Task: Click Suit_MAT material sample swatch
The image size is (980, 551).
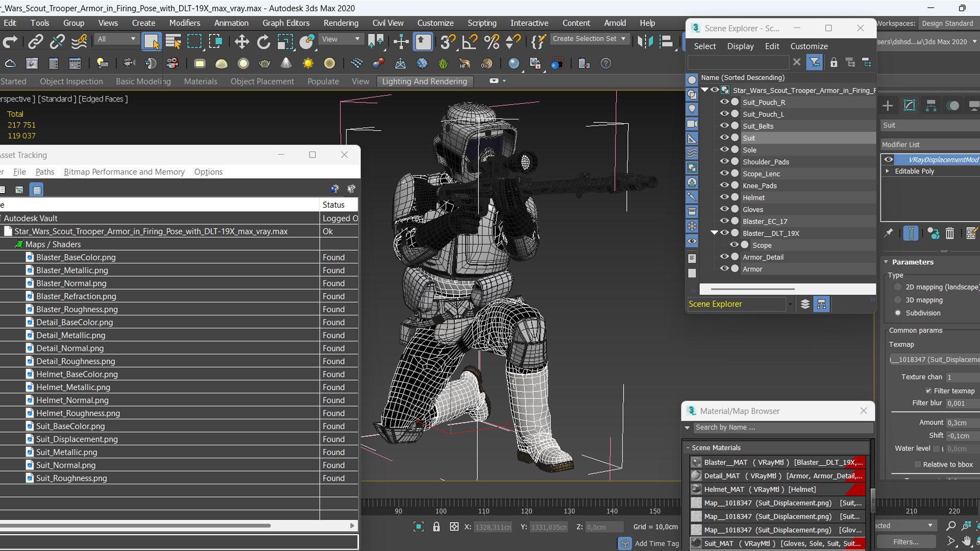Action: tap(696, 543)
